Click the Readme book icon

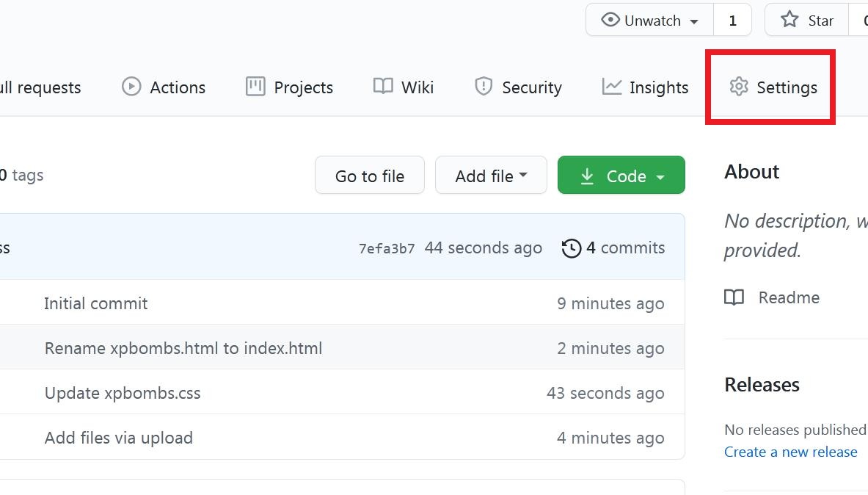734,297
